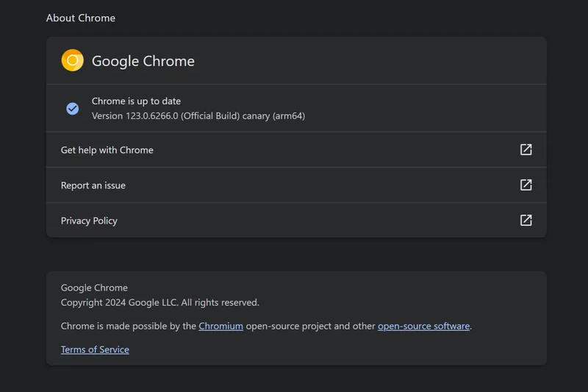Viewport: 588px width, 392px height.
Task: Select the Report an issue label
Action: point(93,185)
